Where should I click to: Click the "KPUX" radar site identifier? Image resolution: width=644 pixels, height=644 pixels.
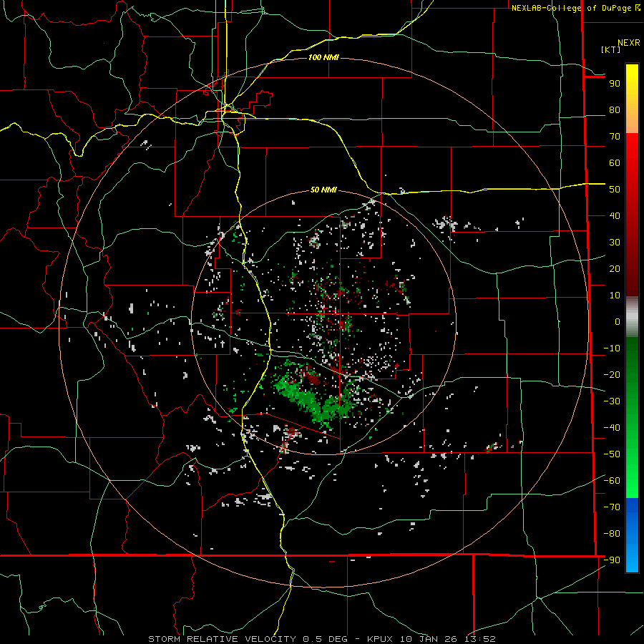(x=380, y=639)
